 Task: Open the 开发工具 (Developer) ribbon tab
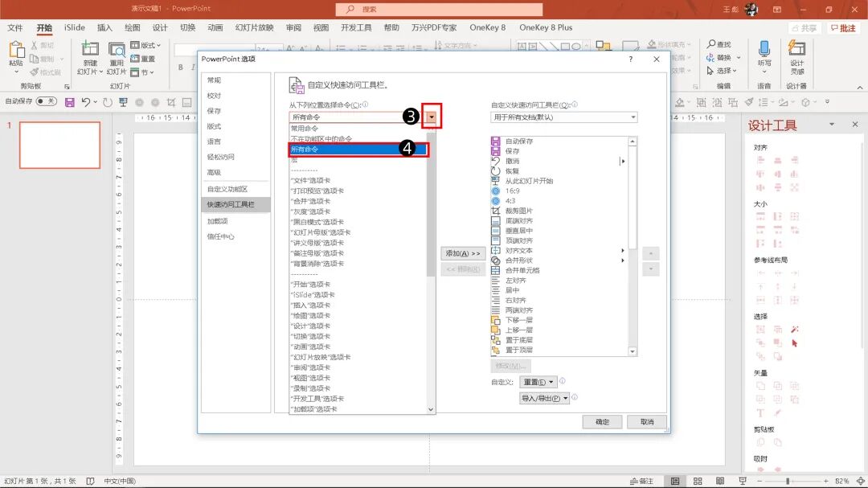[356, 27]
